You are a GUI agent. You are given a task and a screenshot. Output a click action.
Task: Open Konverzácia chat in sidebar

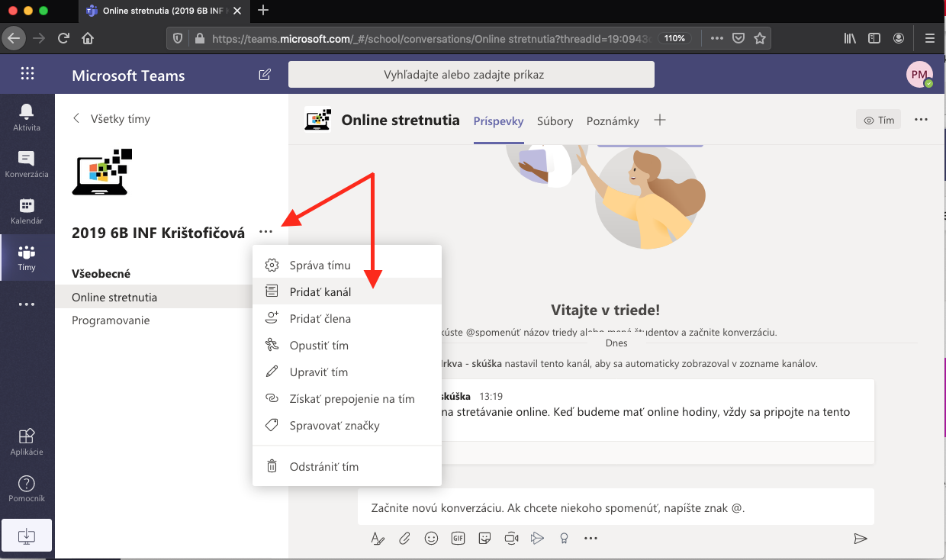pyautogui.click(x=27, y=163)
